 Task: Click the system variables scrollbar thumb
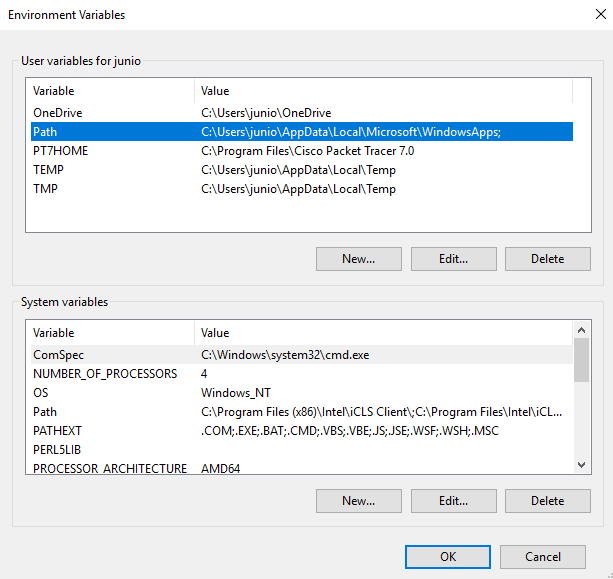pos(581,360)
